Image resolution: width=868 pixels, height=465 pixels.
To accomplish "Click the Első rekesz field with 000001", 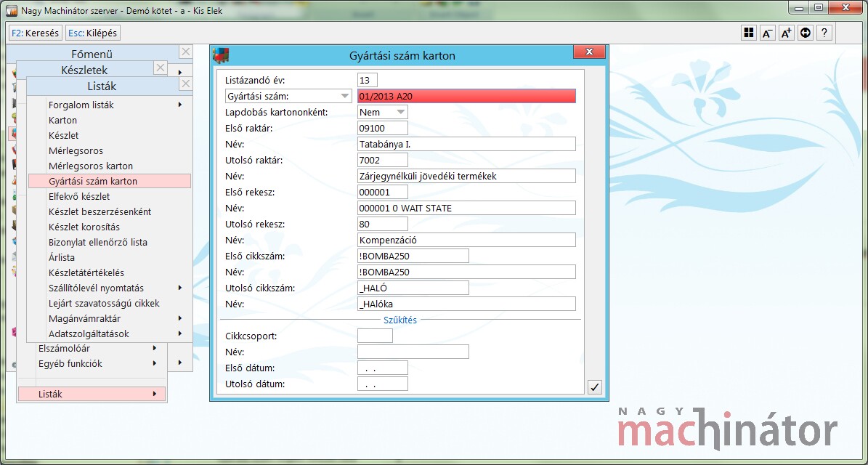I will click(383, 192).
